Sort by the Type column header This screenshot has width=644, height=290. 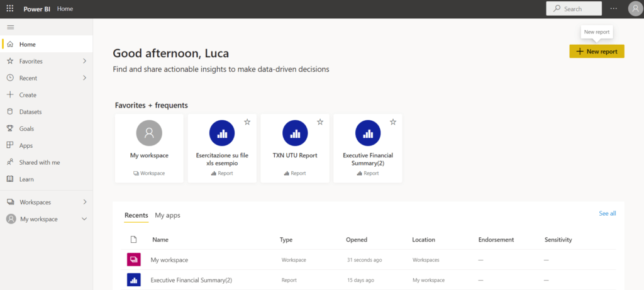(x=286, y=240)
